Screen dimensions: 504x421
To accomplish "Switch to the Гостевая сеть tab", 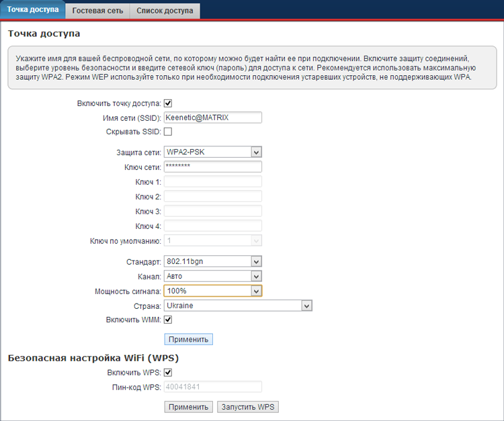I will 97,11.
